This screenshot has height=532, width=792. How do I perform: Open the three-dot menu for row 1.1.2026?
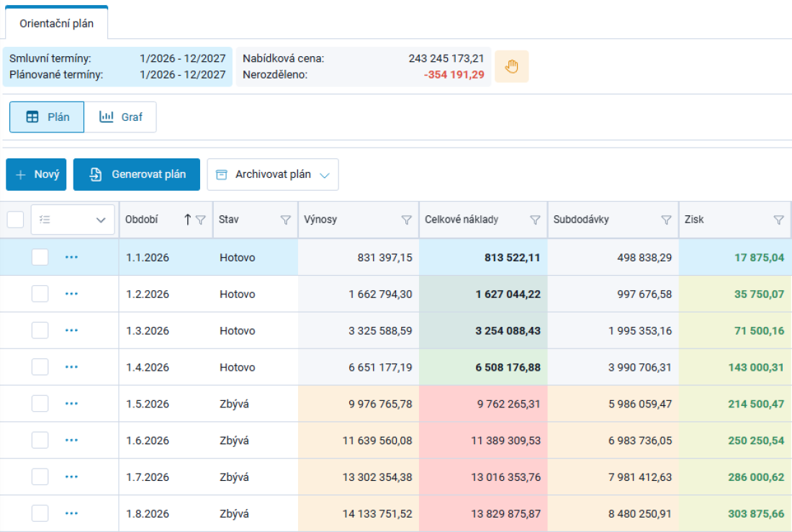[72, 257]
